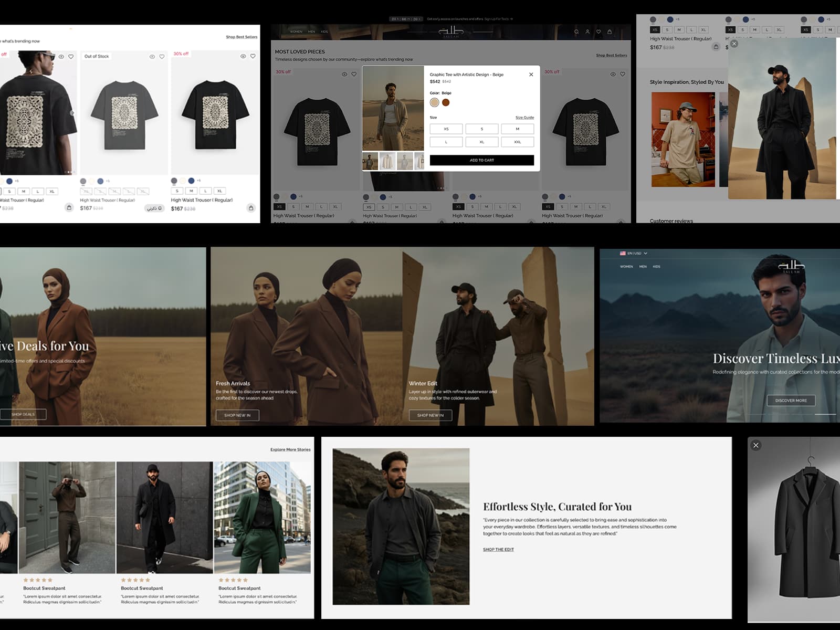The width and height of the screenshot is (840, 630).
Task: Favorite the Out of Stock product with heart
Action: click(162, 57)
